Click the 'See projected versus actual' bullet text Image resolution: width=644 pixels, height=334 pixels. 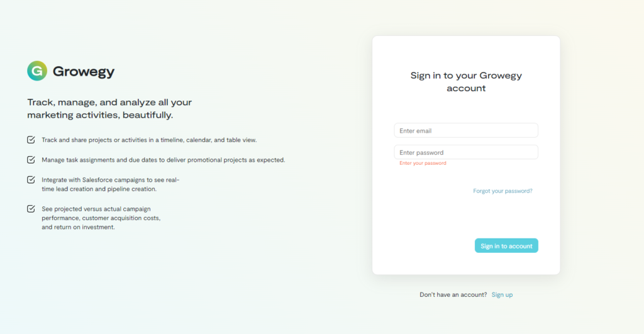(101, 218)
